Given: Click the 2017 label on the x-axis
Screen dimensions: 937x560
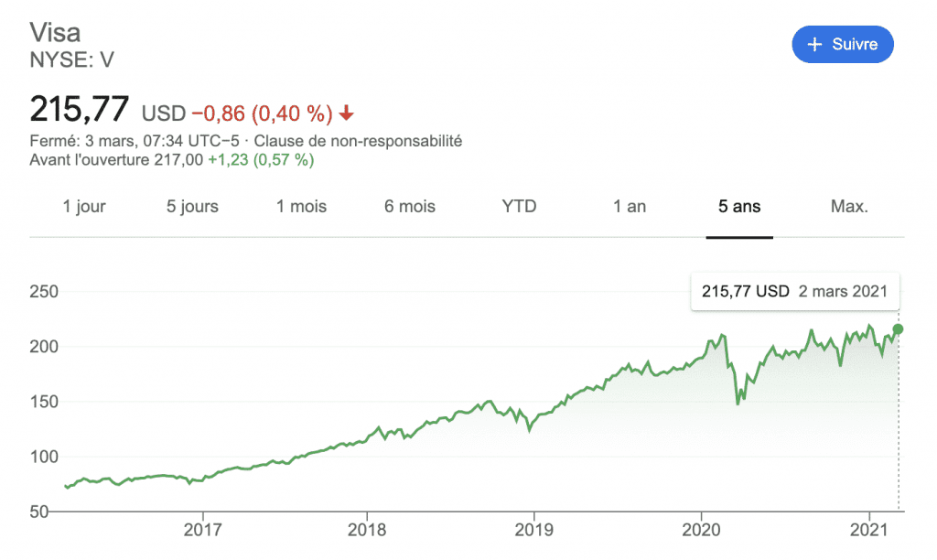Looking at the screenshot, I should 202,530.
